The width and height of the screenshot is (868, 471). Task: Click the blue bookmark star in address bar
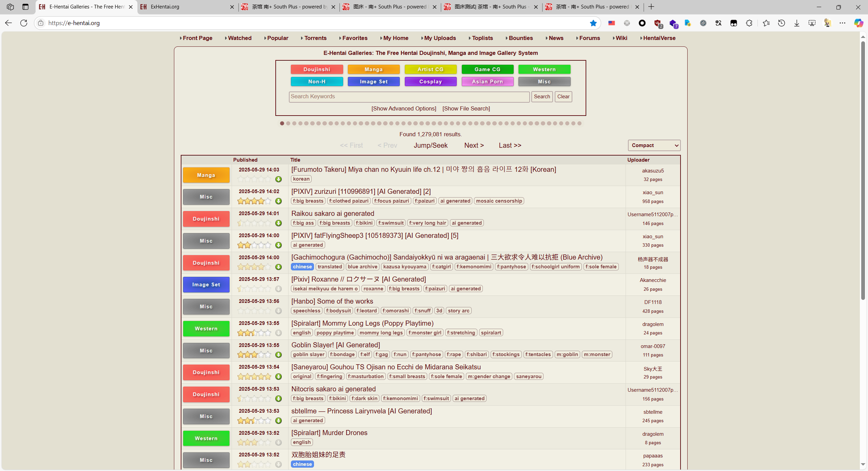[x=593, y=23]
